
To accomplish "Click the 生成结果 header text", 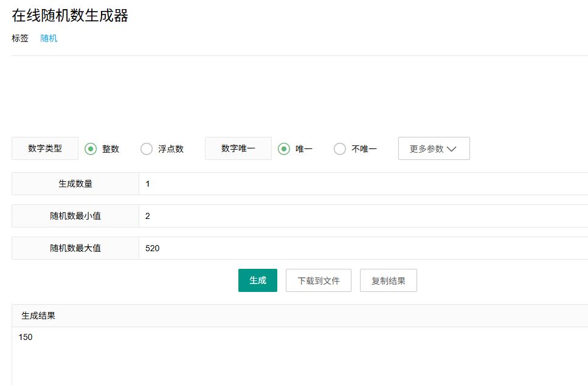I will click(x=38, y=316).
